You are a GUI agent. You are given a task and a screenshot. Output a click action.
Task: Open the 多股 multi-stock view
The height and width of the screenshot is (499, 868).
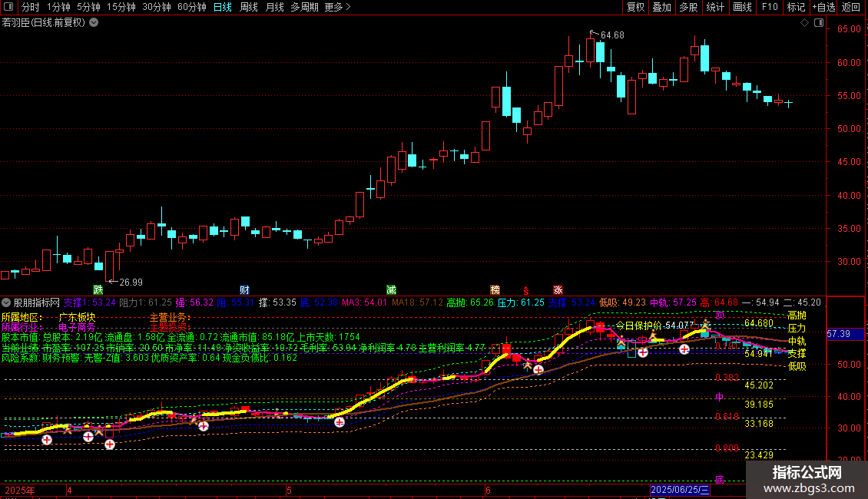pos(689,7)
